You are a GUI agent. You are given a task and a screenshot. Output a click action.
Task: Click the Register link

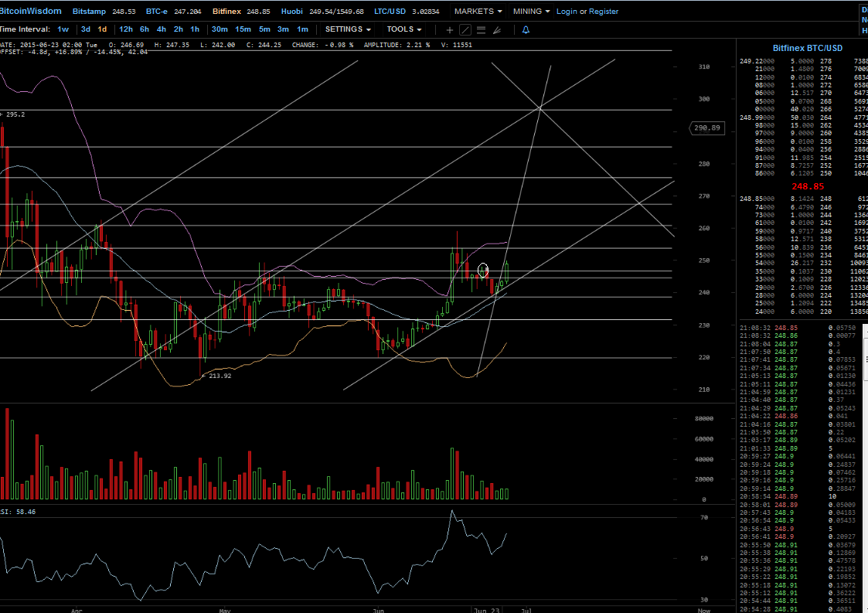tap(604, 11)
